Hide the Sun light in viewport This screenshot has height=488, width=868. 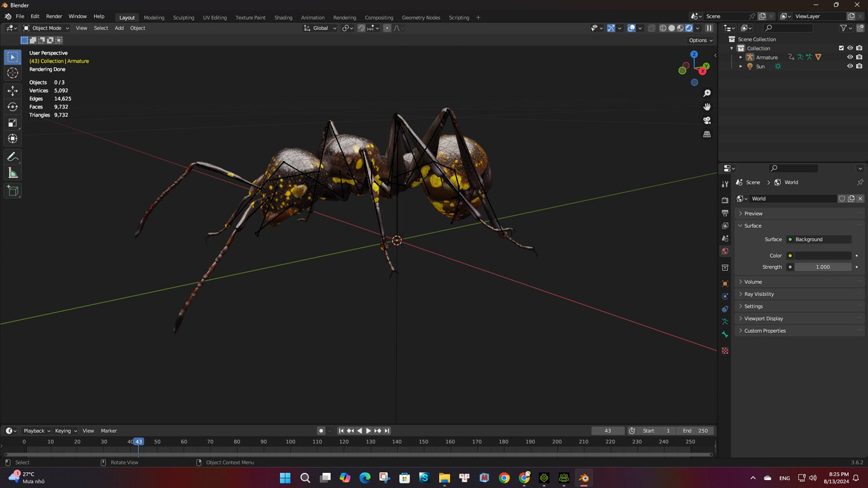[849, 67]
